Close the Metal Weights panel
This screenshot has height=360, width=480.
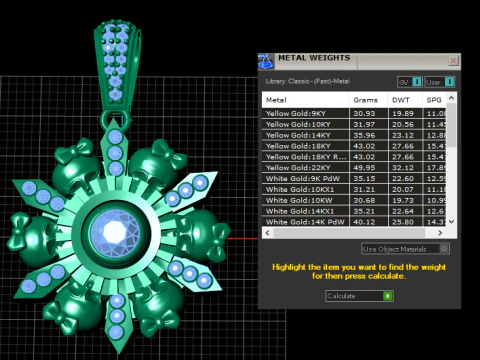(x=453, y=61)
